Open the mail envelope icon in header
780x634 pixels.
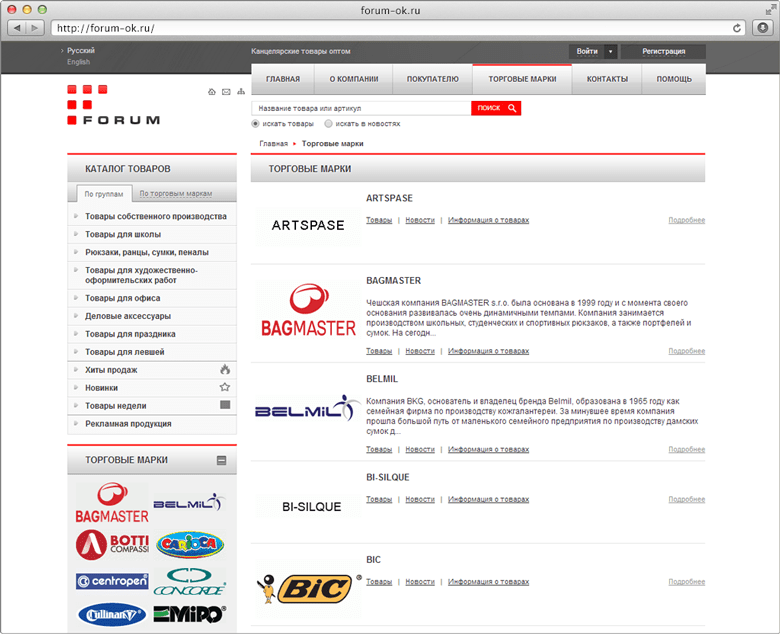(226, 92)
